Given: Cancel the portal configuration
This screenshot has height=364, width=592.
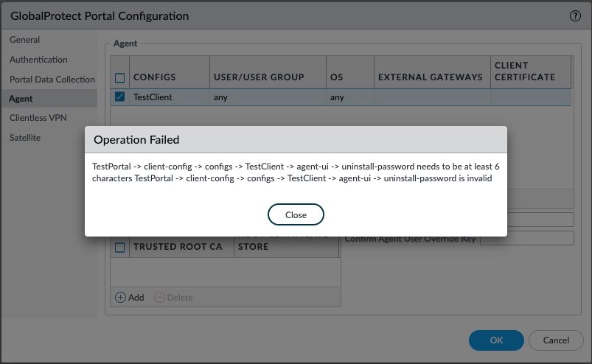Looking at the screenshot, I should (556, 340).
